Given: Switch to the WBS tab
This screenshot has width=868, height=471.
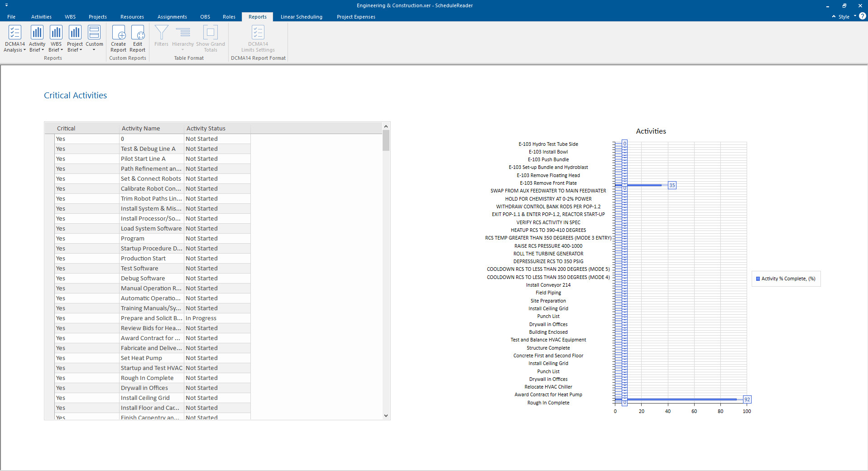Looking at the screenshot, I should click(x=70, y=17).
